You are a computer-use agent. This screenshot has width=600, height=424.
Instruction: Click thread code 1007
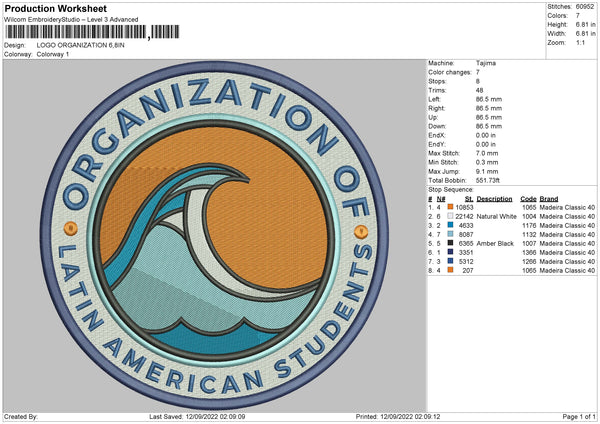tap(529, 243)
